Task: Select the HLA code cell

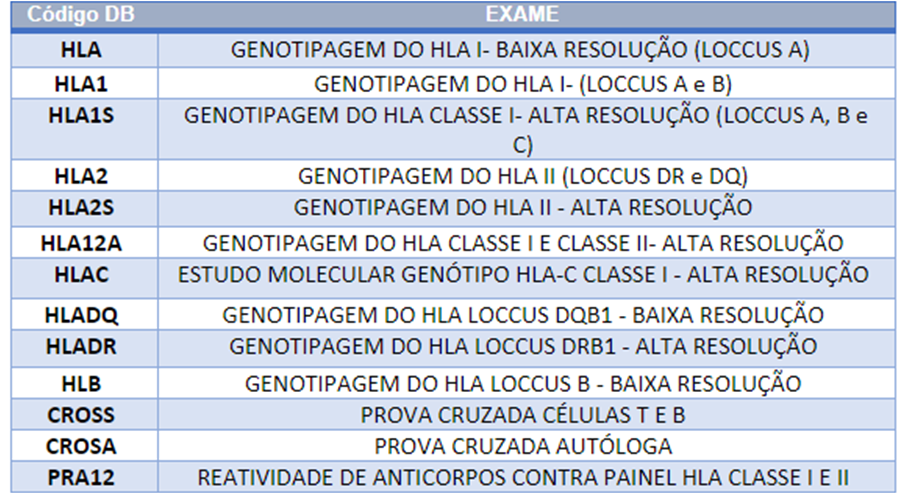Action: (81, 49)
